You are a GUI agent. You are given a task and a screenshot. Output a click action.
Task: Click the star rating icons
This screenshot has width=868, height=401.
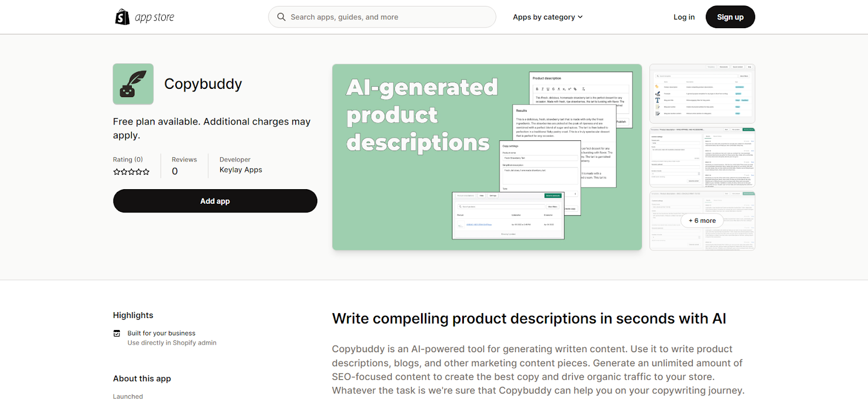[x=131, y=172]
